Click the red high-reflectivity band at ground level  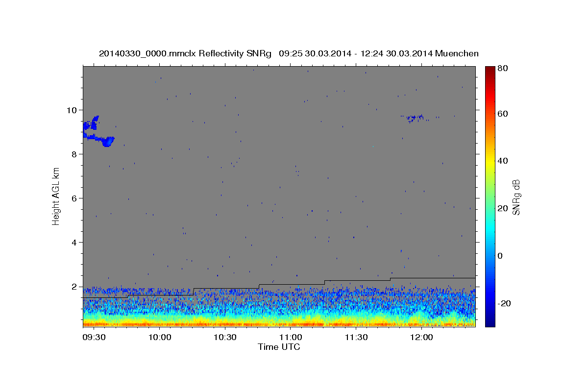(279, 324)
